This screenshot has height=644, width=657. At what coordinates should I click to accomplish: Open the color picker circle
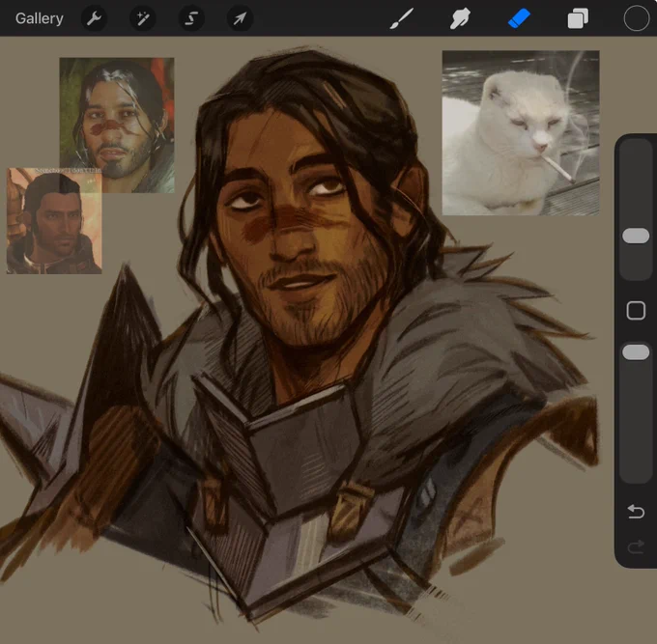[x=636, y=18]
